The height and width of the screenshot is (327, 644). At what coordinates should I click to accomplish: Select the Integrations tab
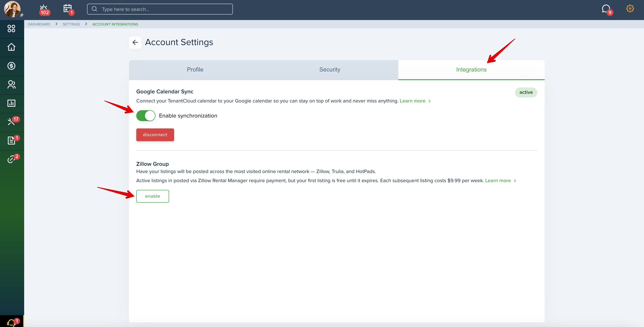pyautogui.click(x=471, y=70)
